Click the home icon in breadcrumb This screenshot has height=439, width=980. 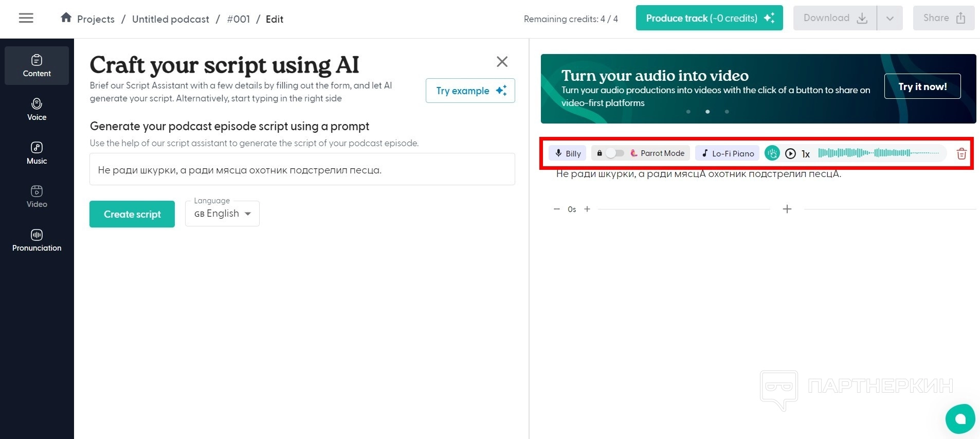(x=66, y=18)
